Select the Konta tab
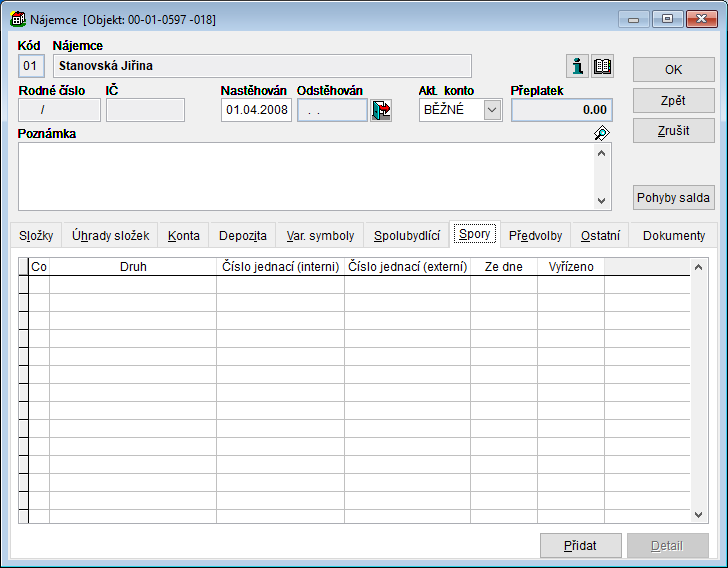Image resolution: width=728 pixels, height=568 pixels. tap(183, 236)
